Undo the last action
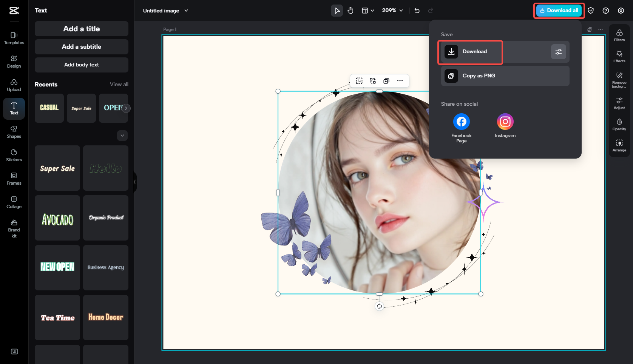 [417, 11]
